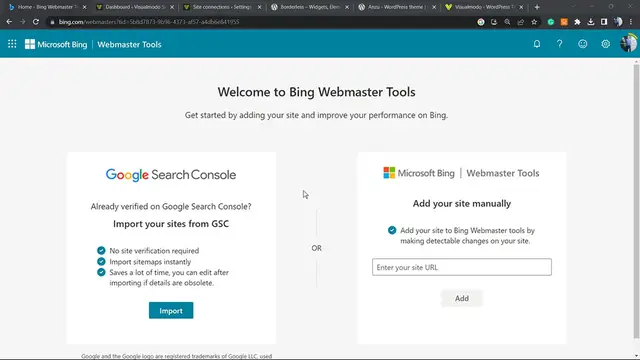Viewport: 640px width, 360px height.
Task: Reload the page with the refresh icon
Action: pos(36,22)
